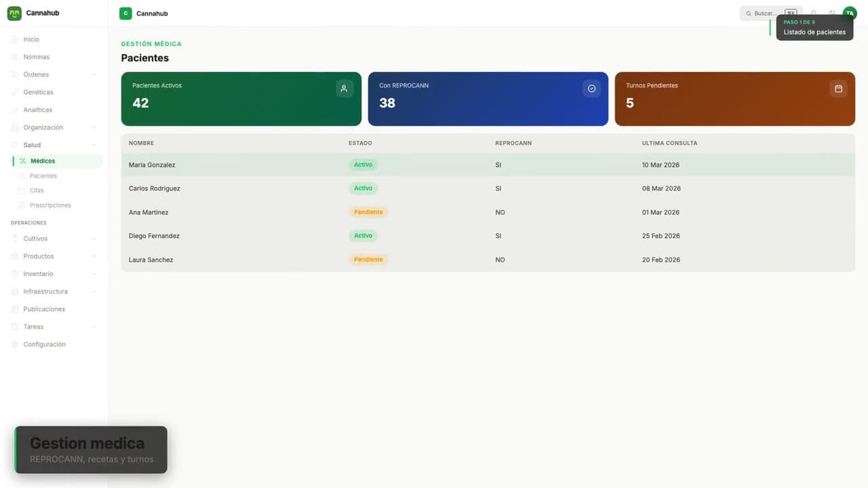Screen dimensions: 868x488
Task: Sort by the ULTIMA CONSULTA column header
Action: click(669, 143)
